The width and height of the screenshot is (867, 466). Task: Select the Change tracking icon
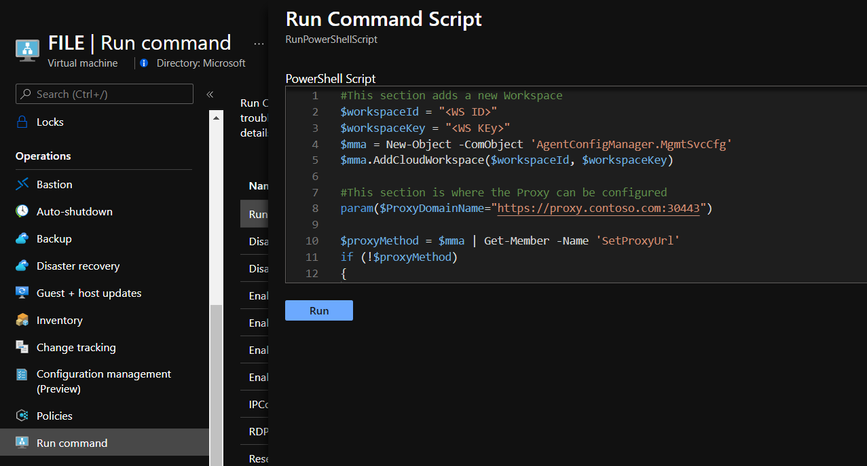pos(22,347)
